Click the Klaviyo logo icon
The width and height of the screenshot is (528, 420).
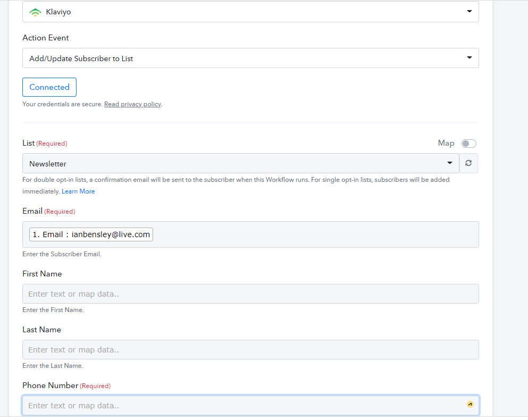pyautogui.click(x=35, y=12)
